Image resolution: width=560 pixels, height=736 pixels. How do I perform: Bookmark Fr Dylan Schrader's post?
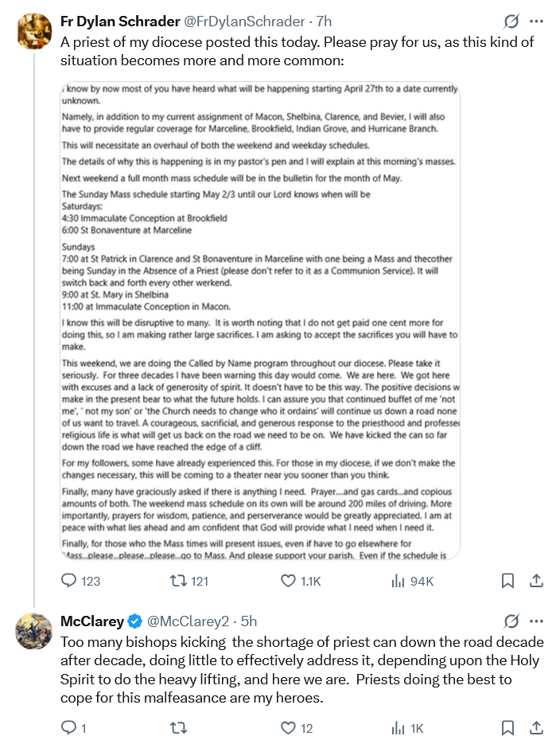(x=507, y=581)
